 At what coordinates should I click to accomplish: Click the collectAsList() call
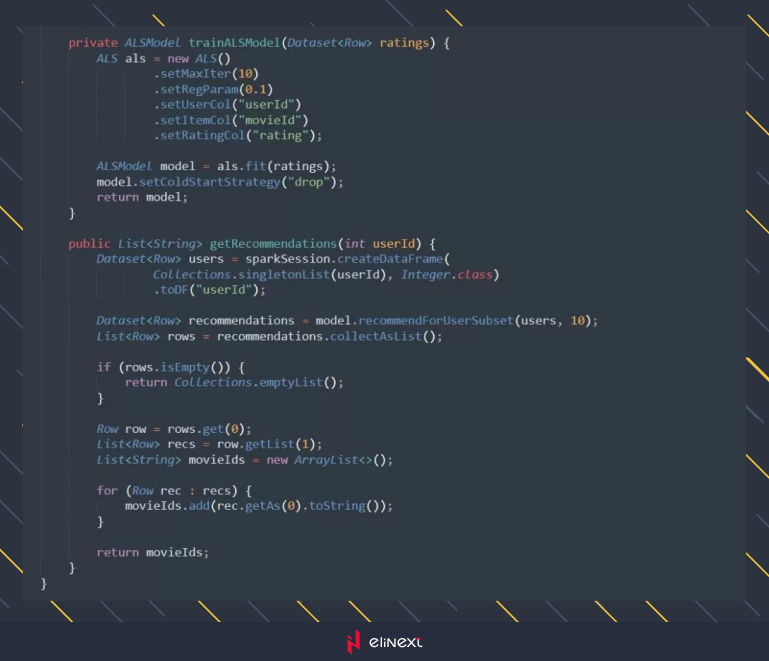[x=385, y=336]
